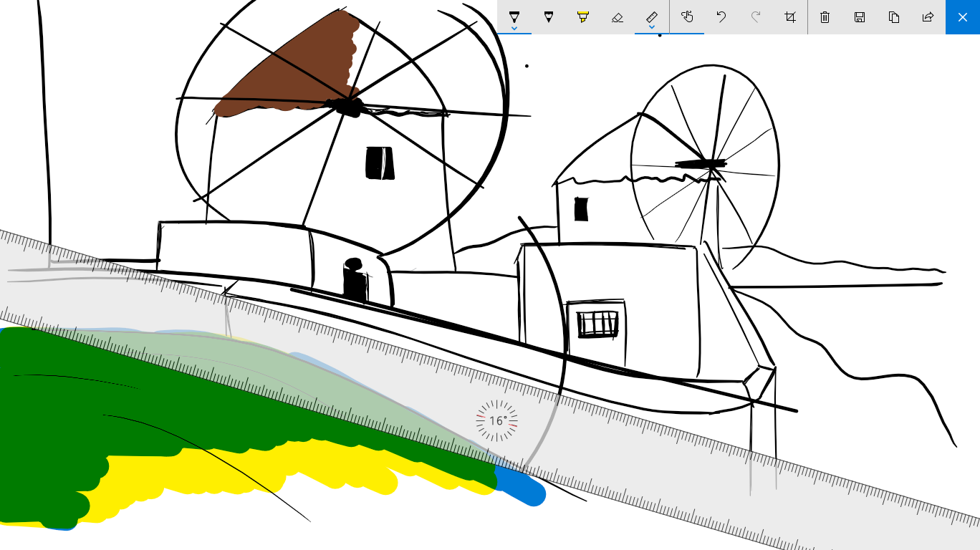Toggle touch writing mode
Viewport: 980px width, 550px height.
tap(687, 17)
